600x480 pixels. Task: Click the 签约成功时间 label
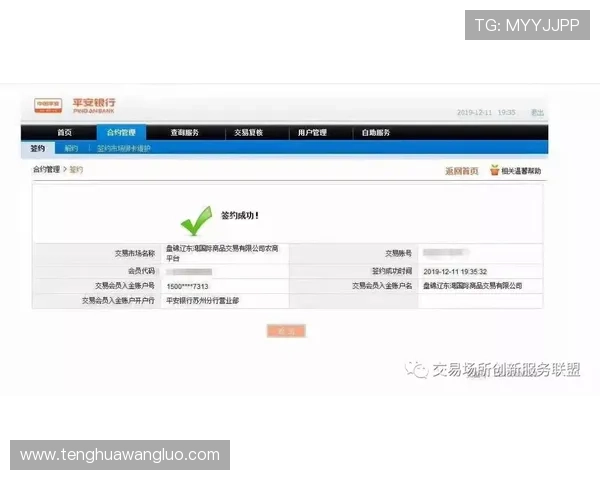(392, 271)
